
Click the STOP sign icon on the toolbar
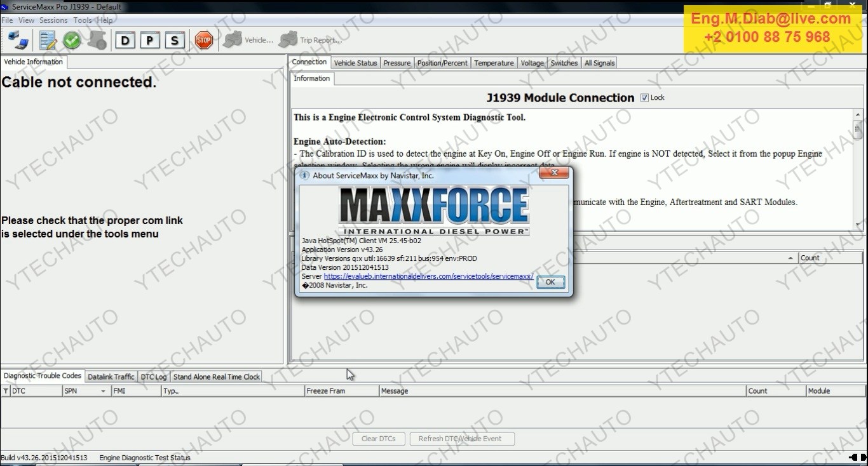[203, 40]
